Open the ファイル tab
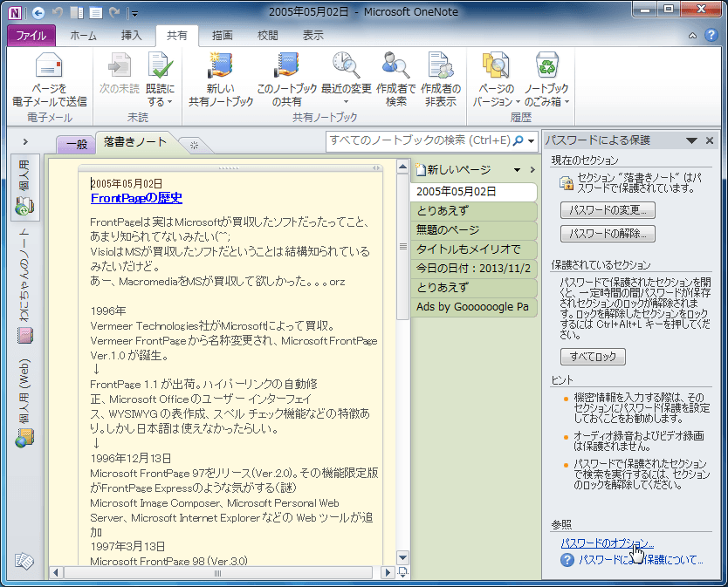 point(31,36)
